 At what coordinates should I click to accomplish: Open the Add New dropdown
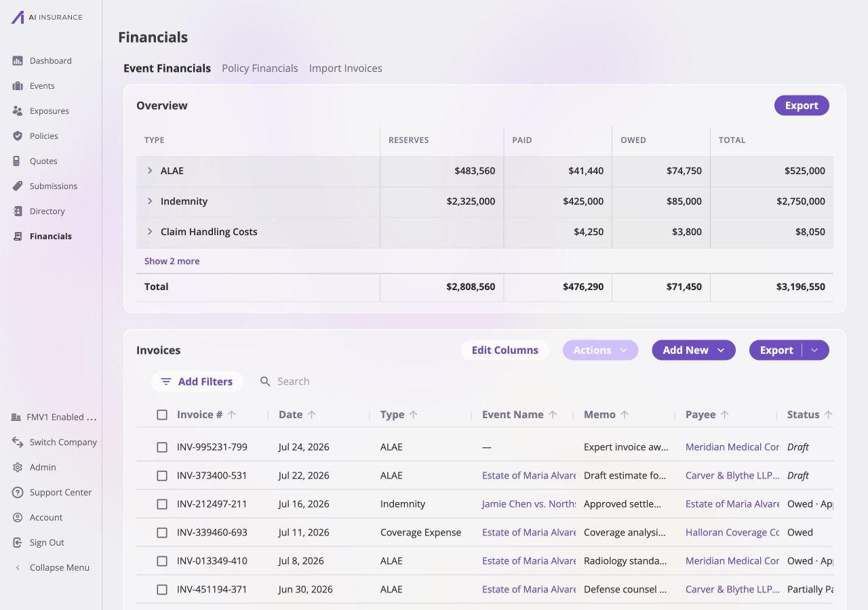tap(694, 350)
